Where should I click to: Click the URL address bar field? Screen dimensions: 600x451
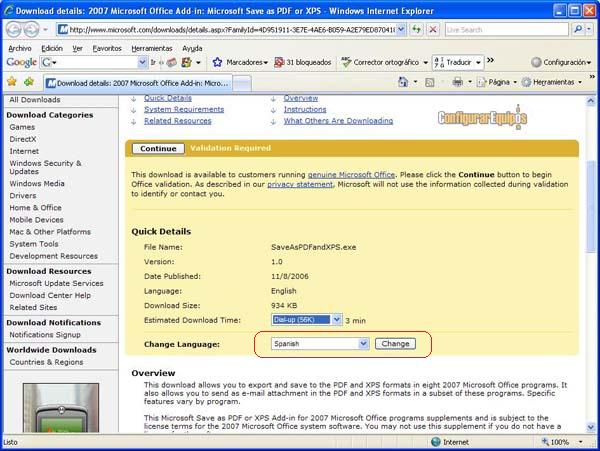tap(232, 29)
